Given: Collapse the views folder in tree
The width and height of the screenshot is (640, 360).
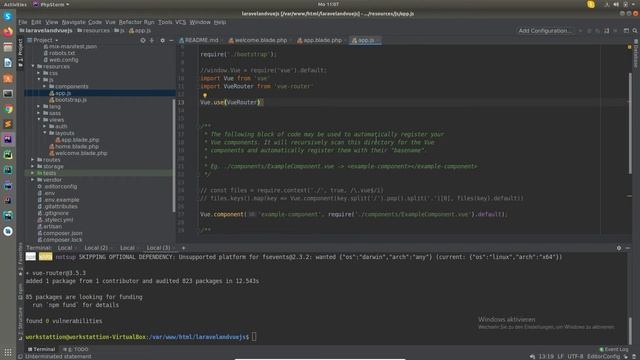Looking at the screenshot, I should click(x=39, y=120).
